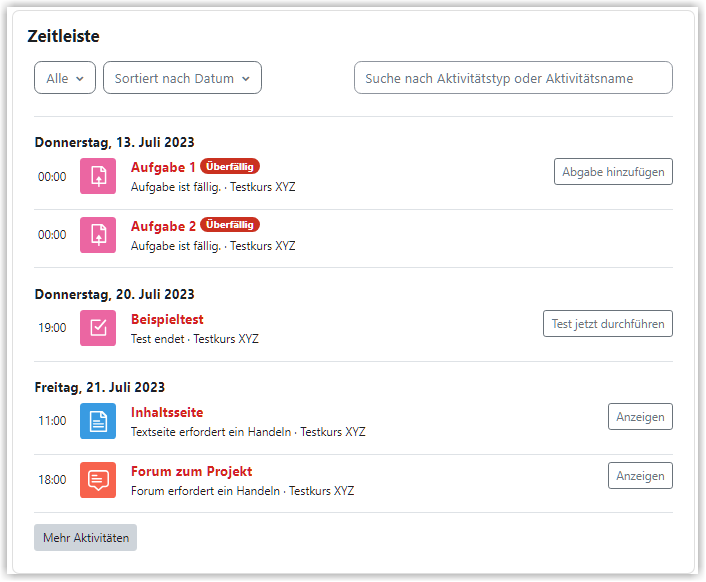Open the Aufgabe 1 link
706x582 pixels.
pyautogui.click(x=163, y=167)
